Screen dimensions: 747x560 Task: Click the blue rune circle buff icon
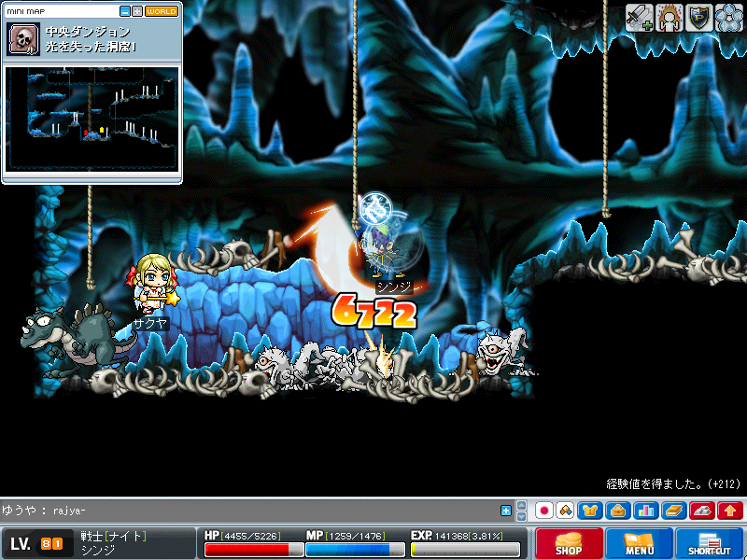click(728, 17)
